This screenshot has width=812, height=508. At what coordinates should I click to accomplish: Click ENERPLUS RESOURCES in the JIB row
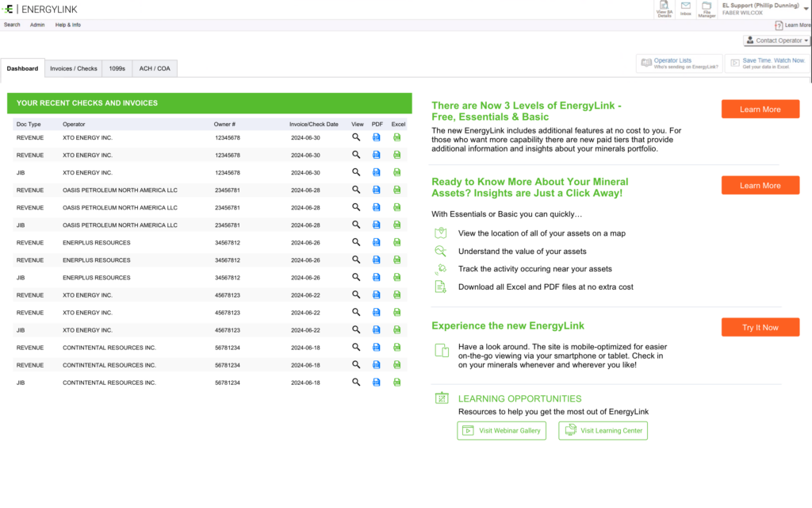pos(97,278)
